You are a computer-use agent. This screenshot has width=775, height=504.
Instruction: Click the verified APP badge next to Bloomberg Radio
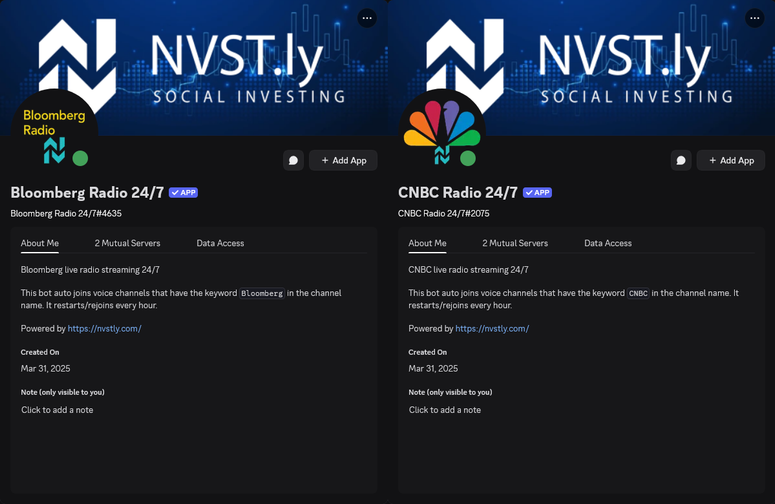pos(183,193)
